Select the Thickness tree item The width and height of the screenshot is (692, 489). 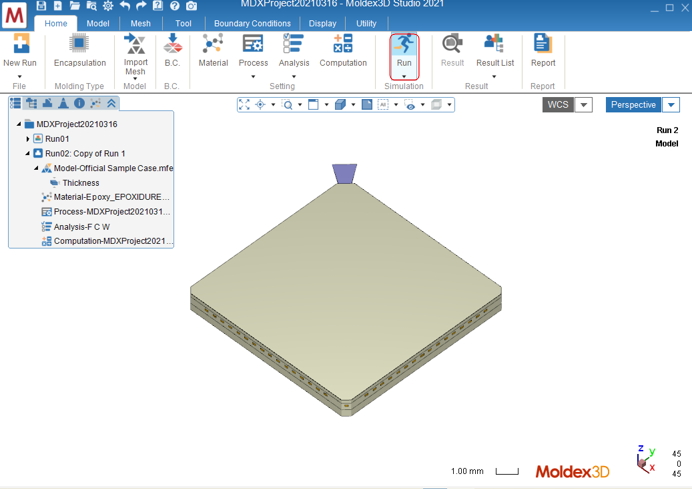[80, 183]
